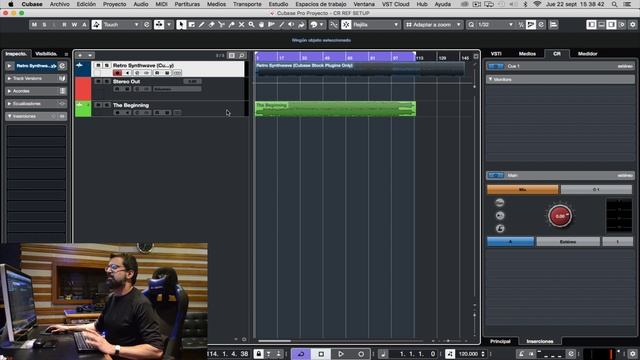Switch to the VSTi tab
The height and width of the screenshot is (360, 640).
click(496, 53)
